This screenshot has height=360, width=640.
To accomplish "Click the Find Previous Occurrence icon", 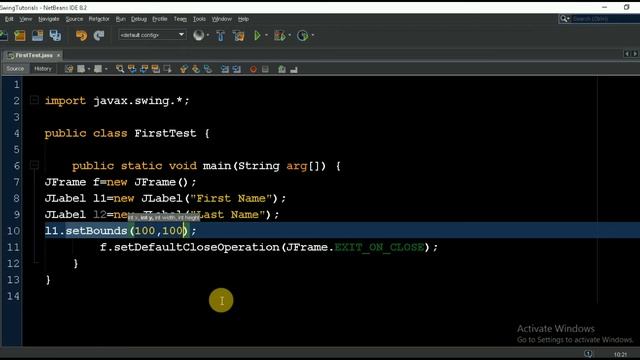I will click(132, 69).
